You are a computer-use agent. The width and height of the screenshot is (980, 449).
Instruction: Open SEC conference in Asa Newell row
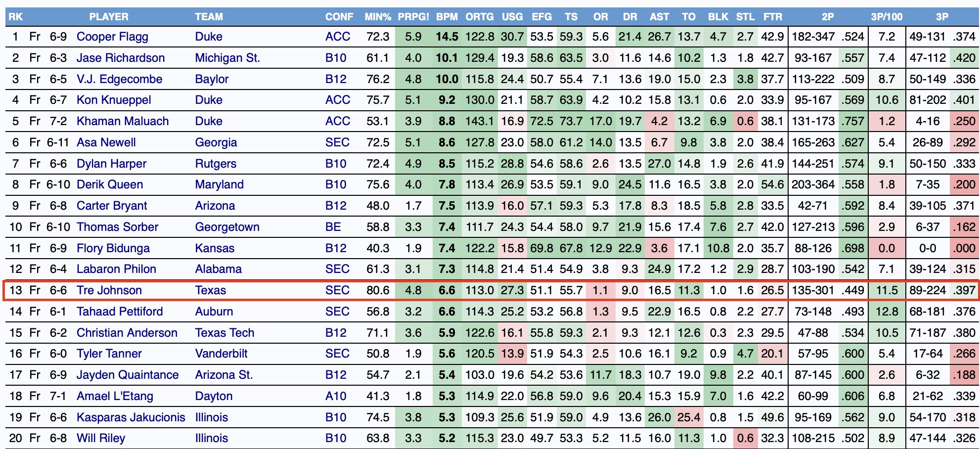pos(337,142)
